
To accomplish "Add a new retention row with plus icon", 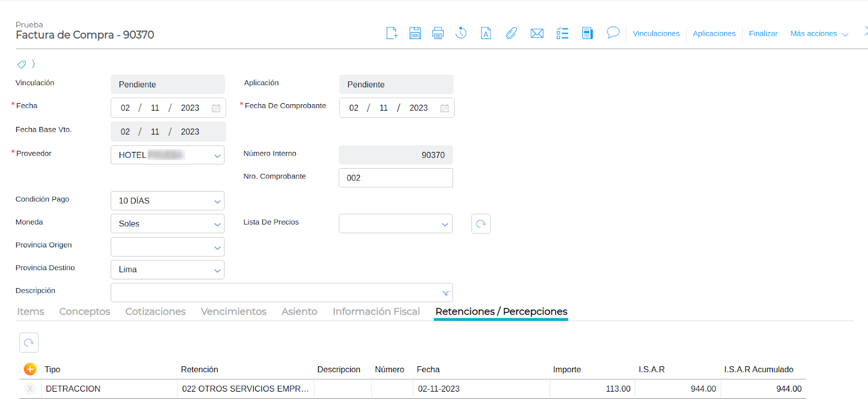I will click(x=30, y=369).
